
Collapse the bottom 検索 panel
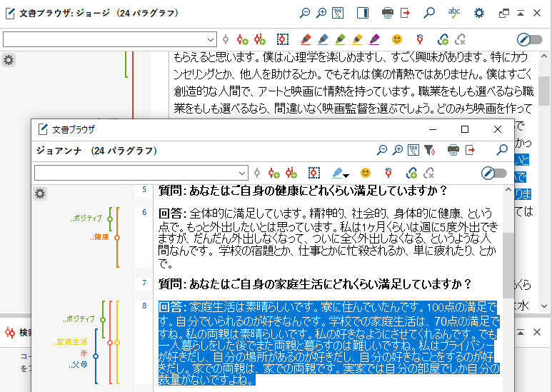point(521,332)
